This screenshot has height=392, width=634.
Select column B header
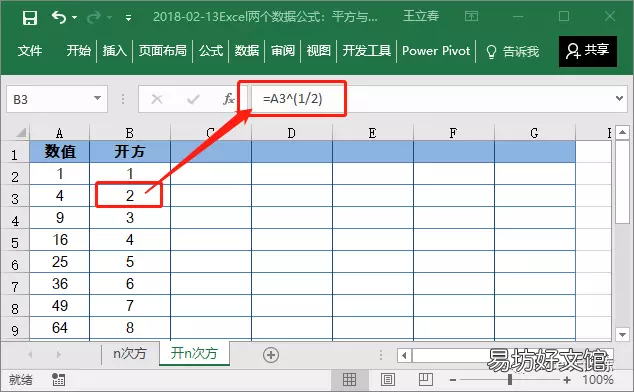point(130,133)
